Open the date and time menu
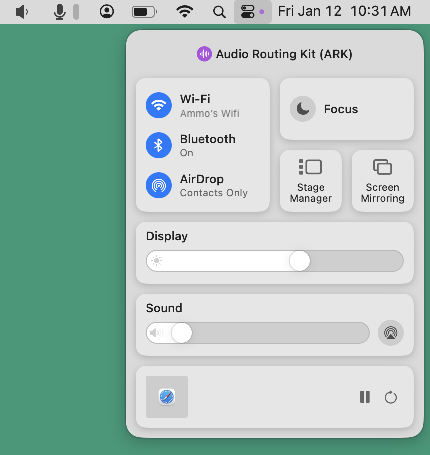The width and height of the screenshot is (430, 455). (344, 12)
